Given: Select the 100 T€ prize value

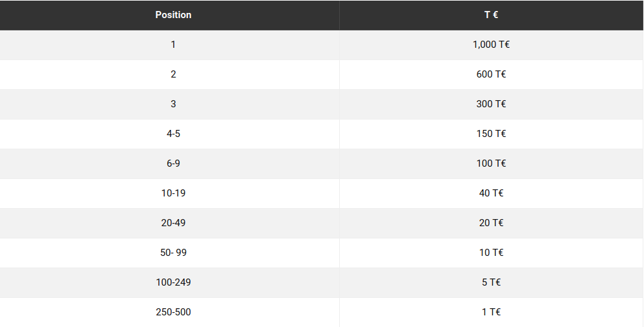Looking at the screenshot, I should point(491,163).
